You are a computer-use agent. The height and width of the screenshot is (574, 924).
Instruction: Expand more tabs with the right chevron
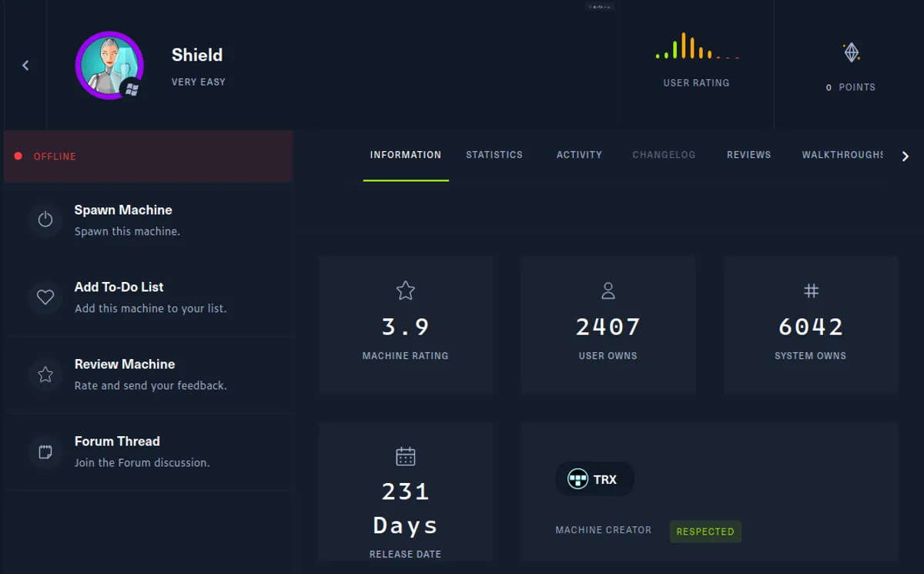pyautogui.click(x=906, y=156)
